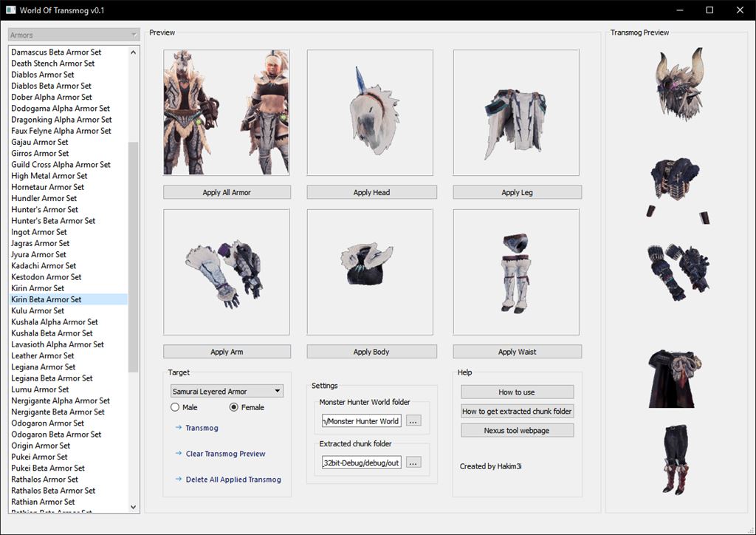Viewport: 756px width, 535px height.
Task: Select Dober Alpha Armor Set
Action: (x=52, y=97)
